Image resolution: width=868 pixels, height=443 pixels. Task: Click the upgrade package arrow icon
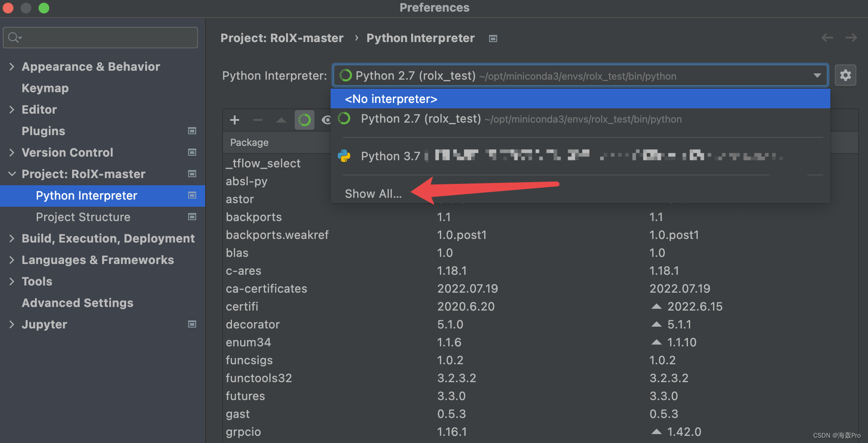(281, 120)
